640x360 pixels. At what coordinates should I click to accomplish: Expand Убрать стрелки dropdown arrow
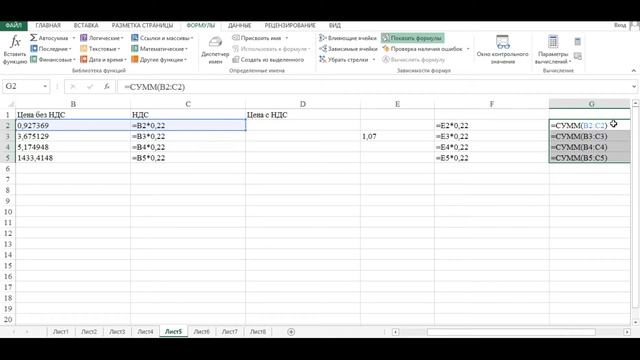[374, 60]
